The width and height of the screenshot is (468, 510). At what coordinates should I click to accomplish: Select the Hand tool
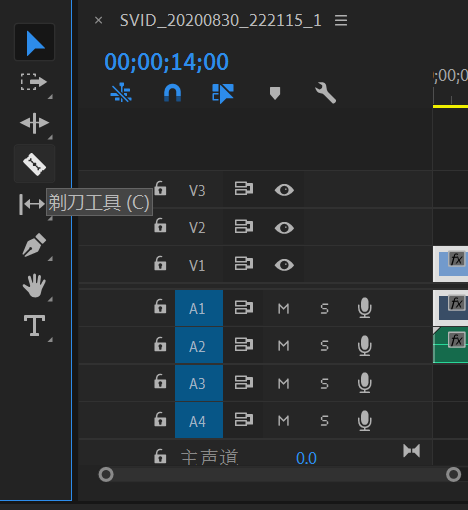(34, 286)
